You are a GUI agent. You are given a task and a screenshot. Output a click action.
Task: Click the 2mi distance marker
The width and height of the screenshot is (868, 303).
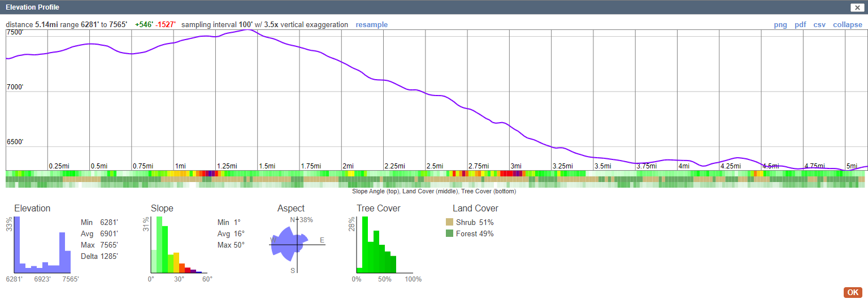(x=348, y=166)
